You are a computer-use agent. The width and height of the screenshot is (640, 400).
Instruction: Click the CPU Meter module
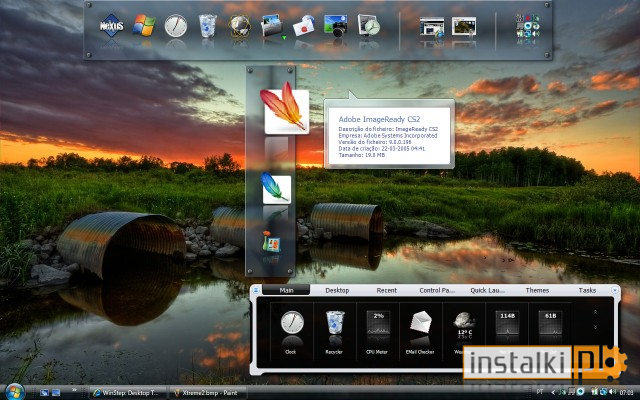(x=377, y=332)
